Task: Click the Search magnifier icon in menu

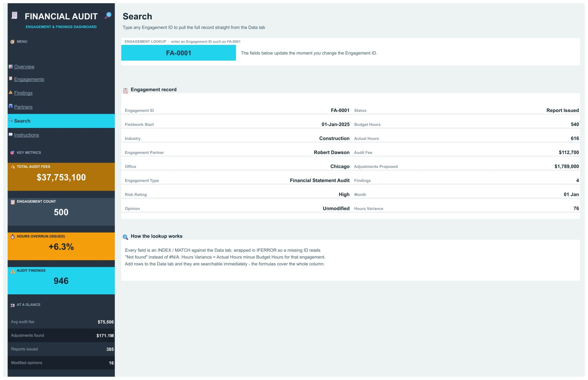Action: pos(11,120)
